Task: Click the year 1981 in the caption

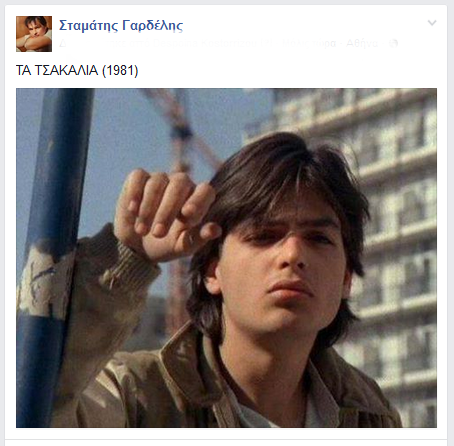Action: click(x=120, y=70)
